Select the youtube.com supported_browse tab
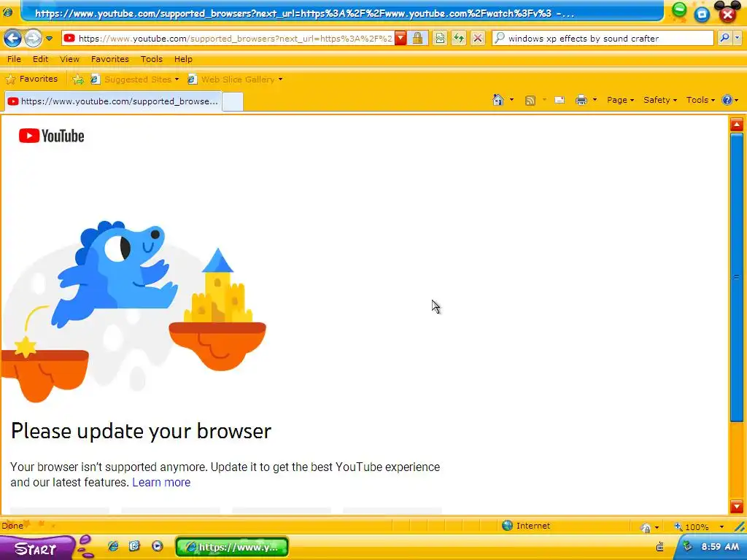This screenshot has height=560, width=747. [x=113, y=101]
